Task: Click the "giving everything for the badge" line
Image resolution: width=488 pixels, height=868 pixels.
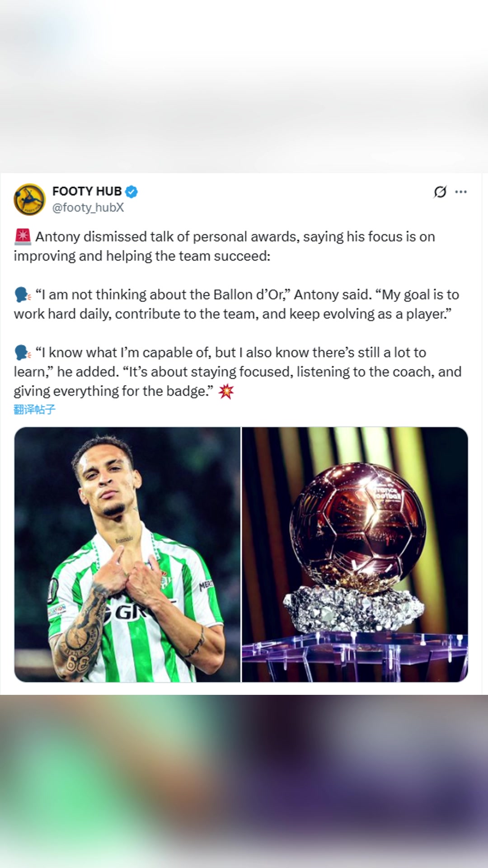Action: click(113, 391)
